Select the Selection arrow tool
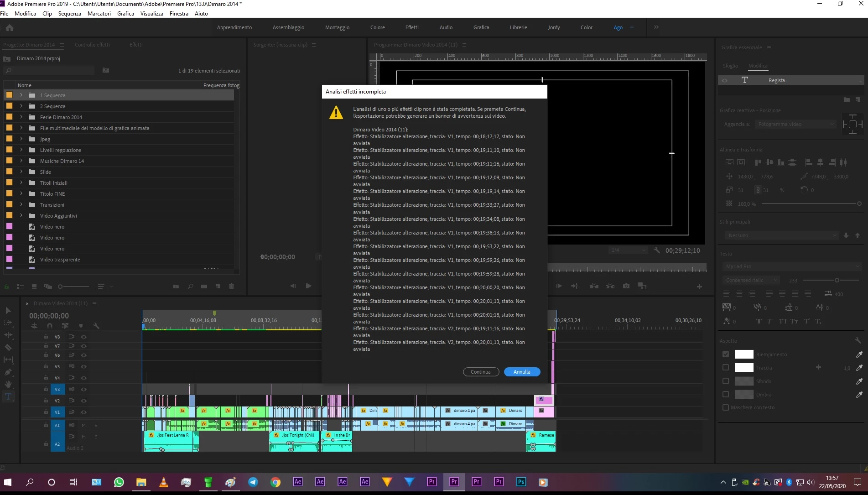This screenshot has width=868, height=495. click(x=8, y=311)
